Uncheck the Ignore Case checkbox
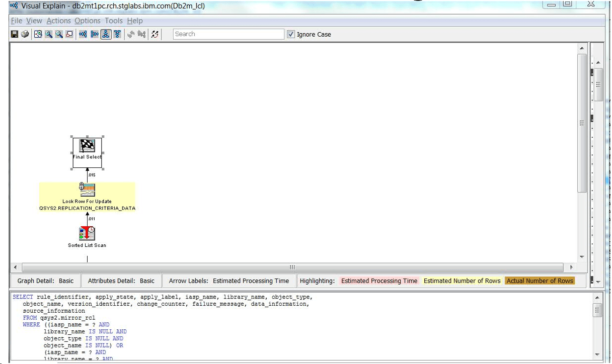The width and height of the screenshot is (612, 364). 291,34
